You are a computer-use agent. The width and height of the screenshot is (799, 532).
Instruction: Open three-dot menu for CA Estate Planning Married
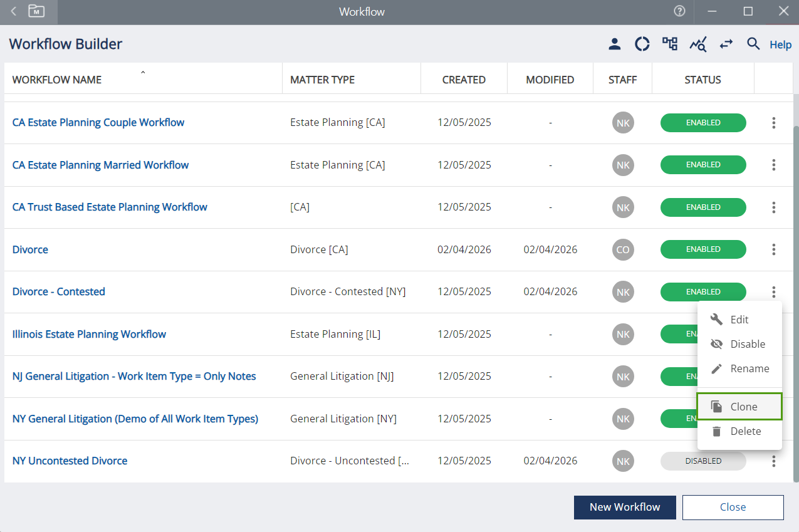point(773,165)
